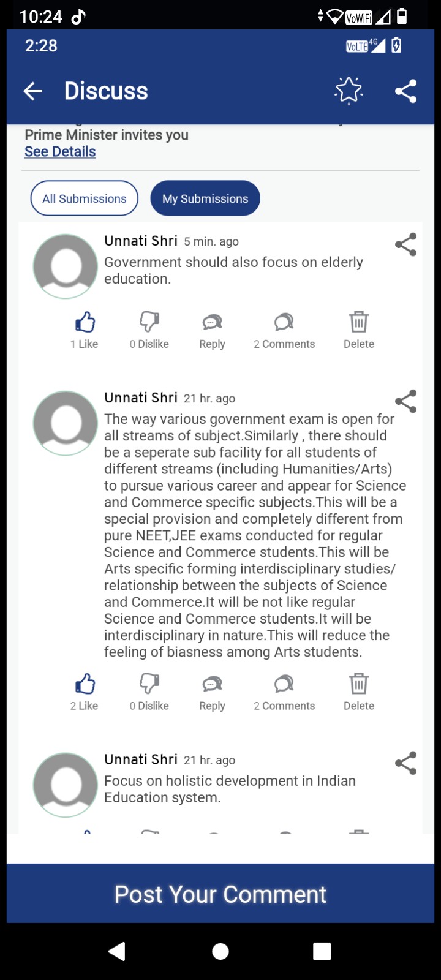This screenshot has height=980, width=441.
Task: Dislike the government exam streams comment
Action: tap(149, 692)
